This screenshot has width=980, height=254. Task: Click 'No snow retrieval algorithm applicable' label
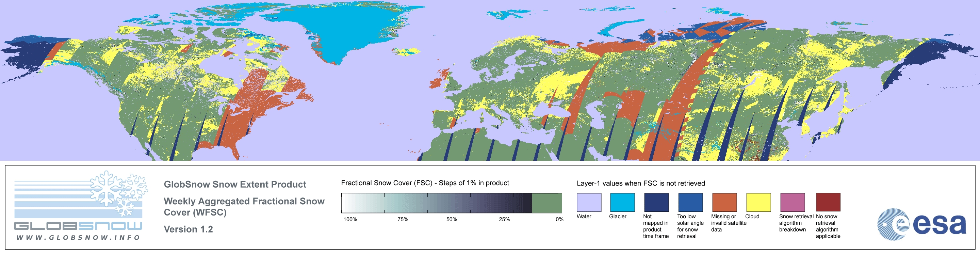pos(828,226)
